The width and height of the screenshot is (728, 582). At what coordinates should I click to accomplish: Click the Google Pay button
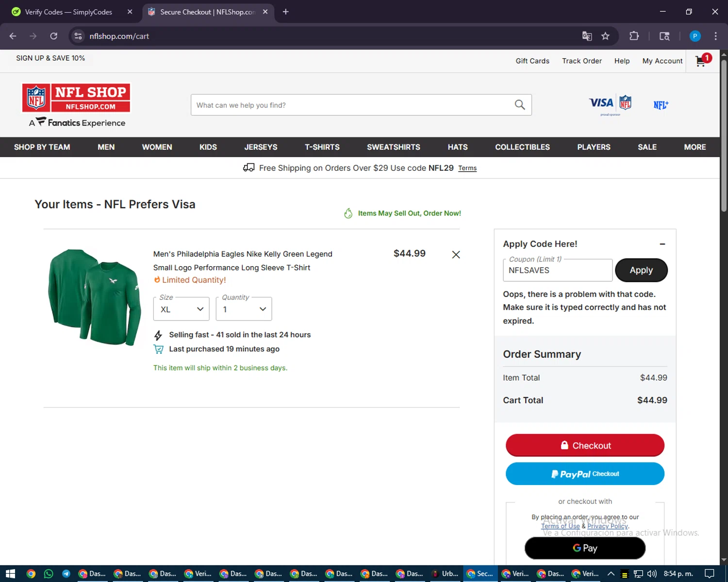pyautogui.click(x=585, y=548)
